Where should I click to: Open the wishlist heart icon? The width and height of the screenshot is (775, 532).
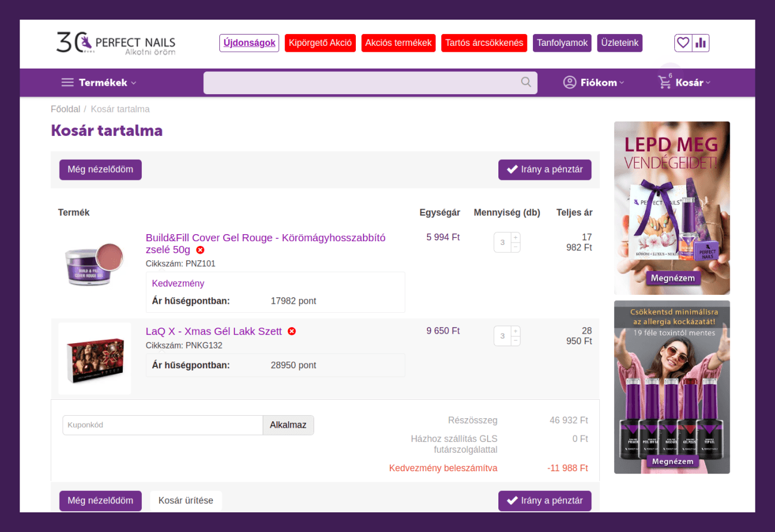coord(683,43)
